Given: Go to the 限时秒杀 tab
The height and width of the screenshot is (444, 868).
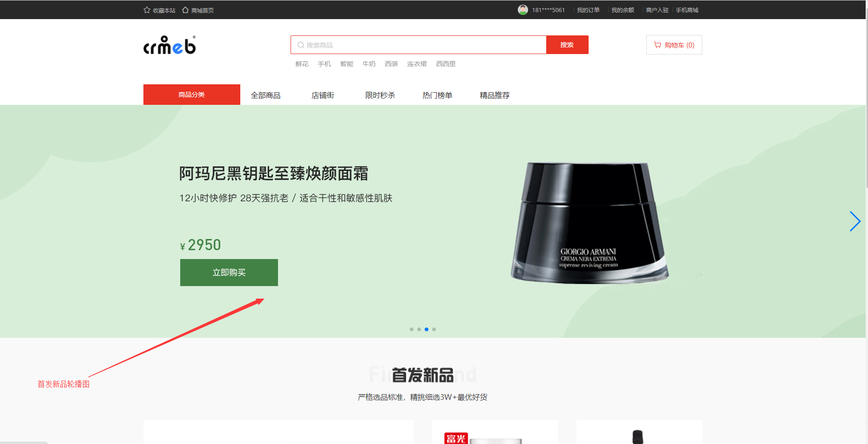Looking at the screenshot, I should [380, 95].
